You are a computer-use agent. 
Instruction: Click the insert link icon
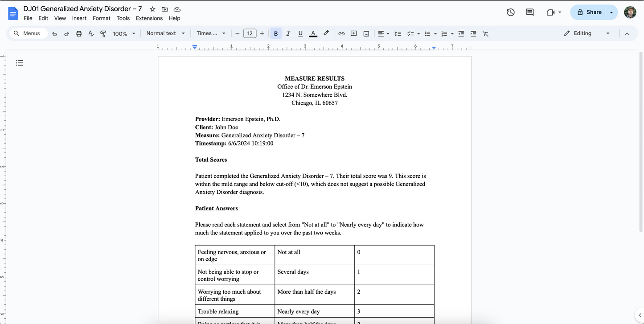click(341, 33)
